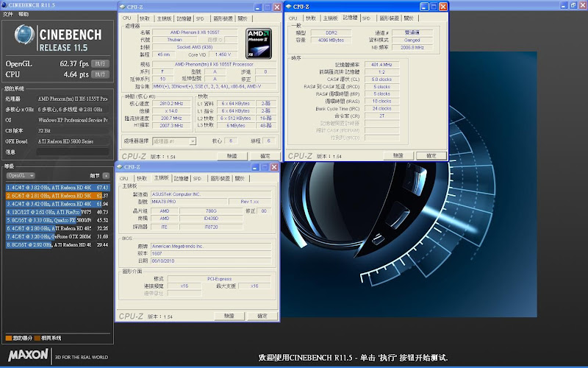The width and height of the screenshot is (588, 368).
Task: Run the OpenGL test with 執行
Action: point(100,63)
